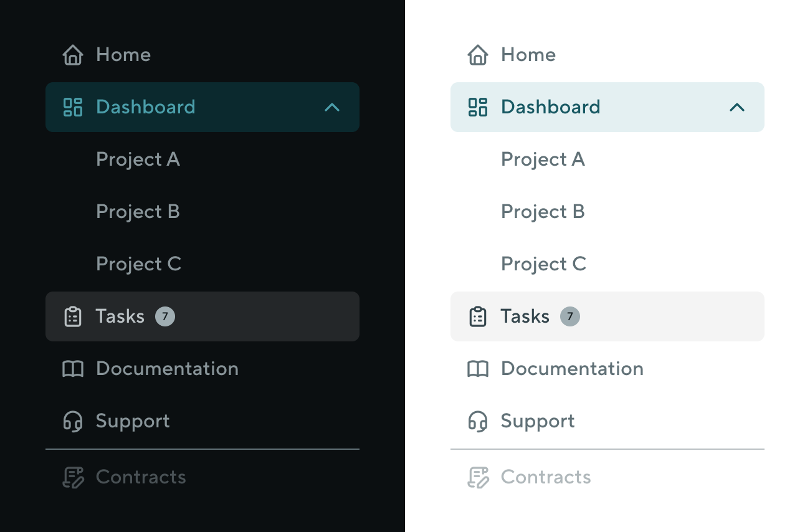Click the Home icon in the dark sidebar
Screen dimensions: 810x532
click(73, 55)
